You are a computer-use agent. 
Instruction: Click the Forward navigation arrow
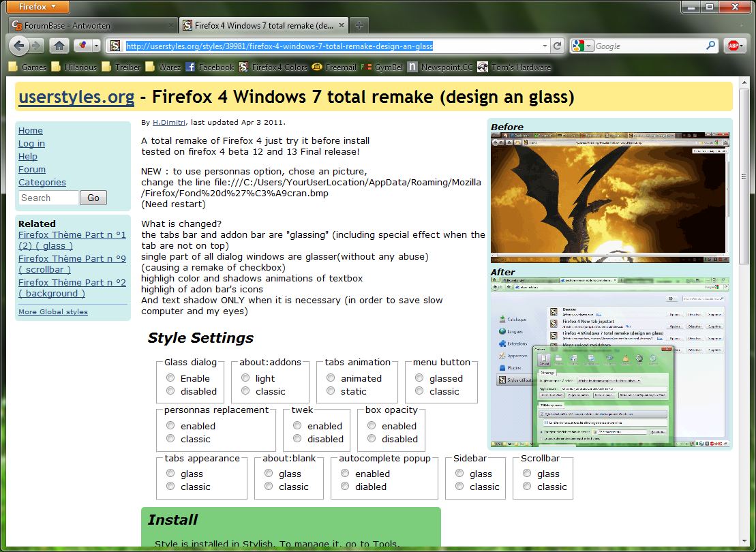(x=36, y=46)
